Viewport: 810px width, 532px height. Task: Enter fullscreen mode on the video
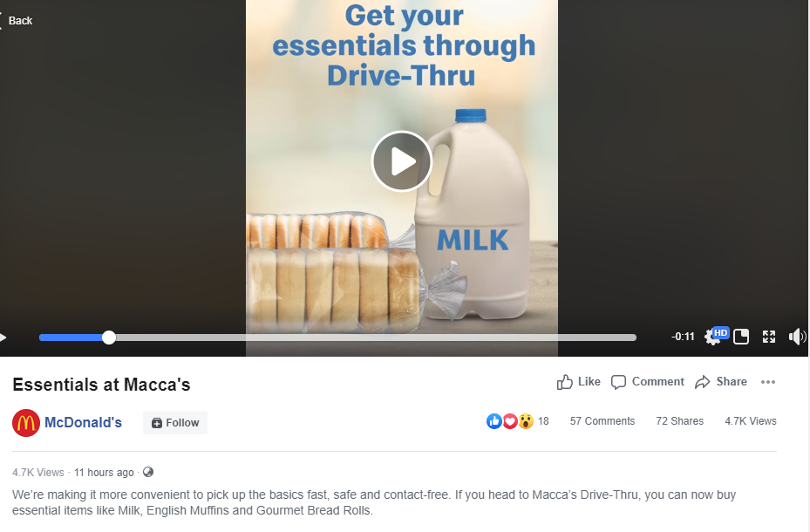coord(768,336)
